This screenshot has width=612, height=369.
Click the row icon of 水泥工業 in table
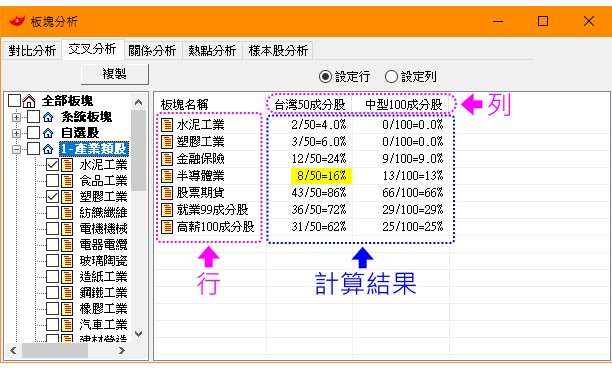[x=167, y=125]
